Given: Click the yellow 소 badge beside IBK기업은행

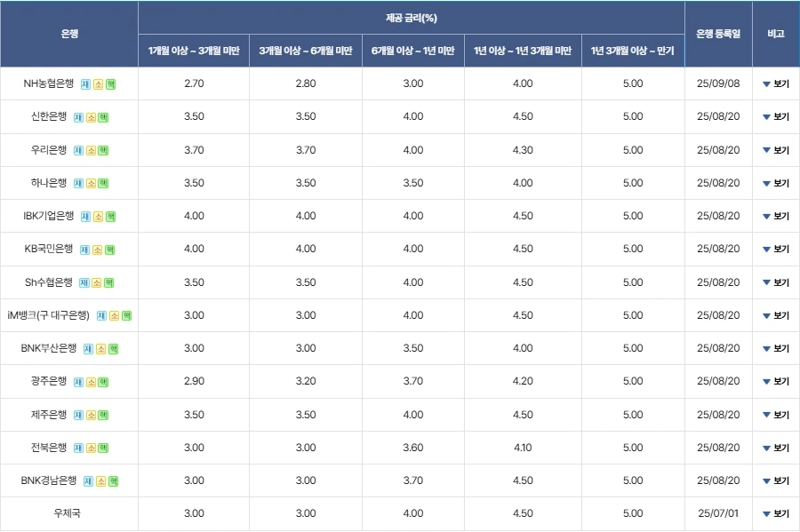Looking at the screenshot, I should [x=99, y=217].
